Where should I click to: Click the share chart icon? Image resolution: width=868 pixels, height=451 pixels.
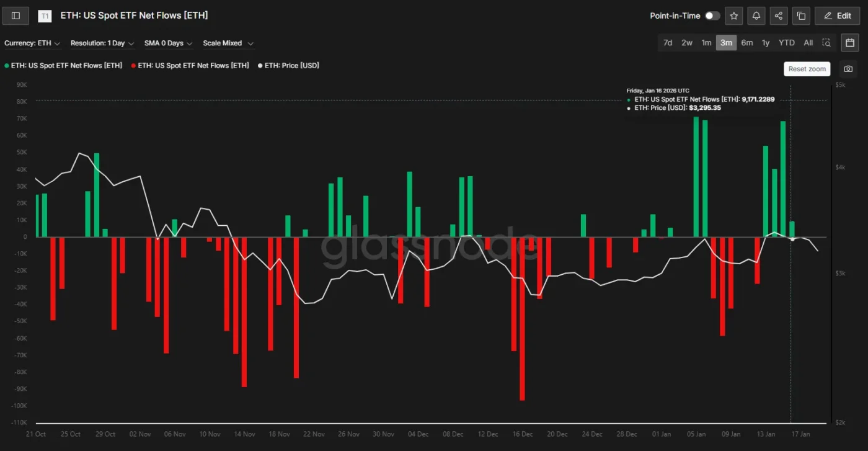point(779,16)
